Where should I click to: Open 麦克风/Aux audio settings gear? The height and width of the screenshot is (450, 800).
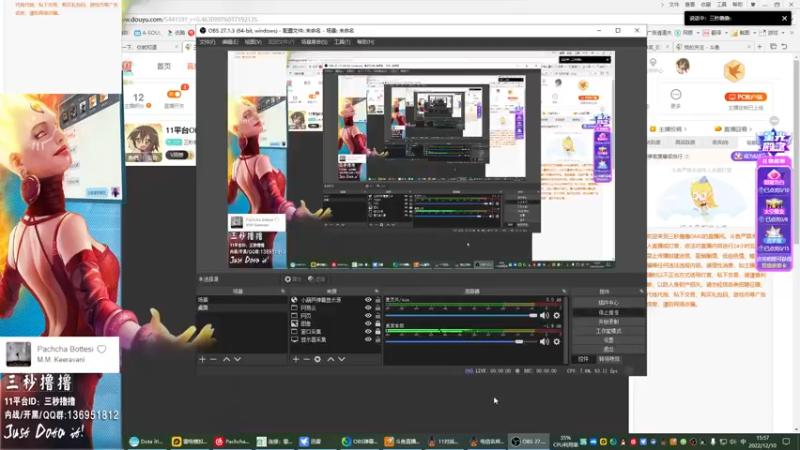click(557, 315)
